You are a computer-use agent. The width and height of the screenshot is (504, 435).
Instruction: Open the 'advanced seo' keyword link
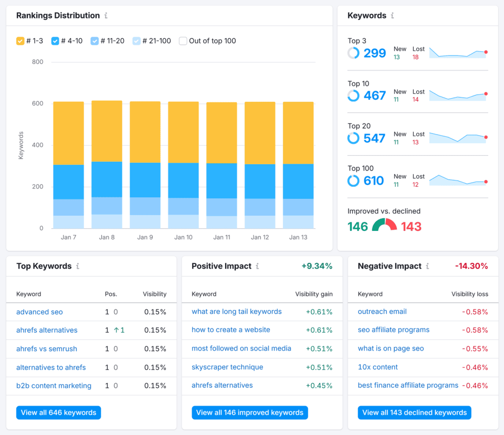[x=39, y=312]
